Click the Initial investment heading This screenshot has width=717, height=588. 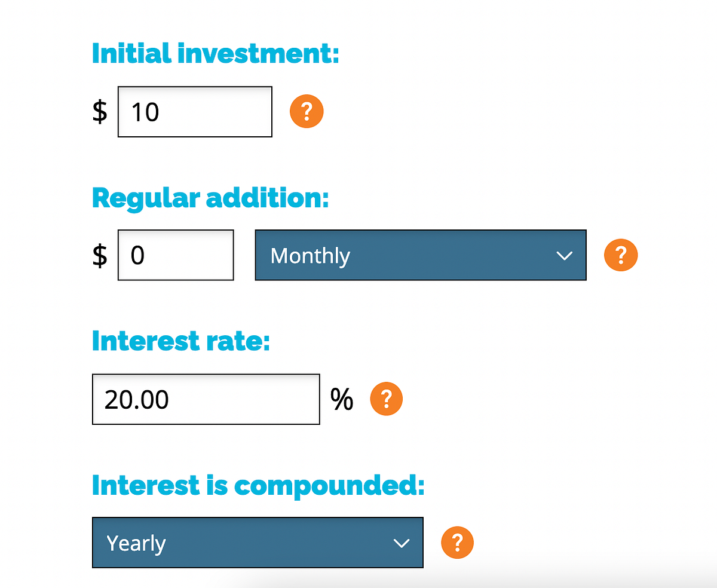click(x=216, y=53)
